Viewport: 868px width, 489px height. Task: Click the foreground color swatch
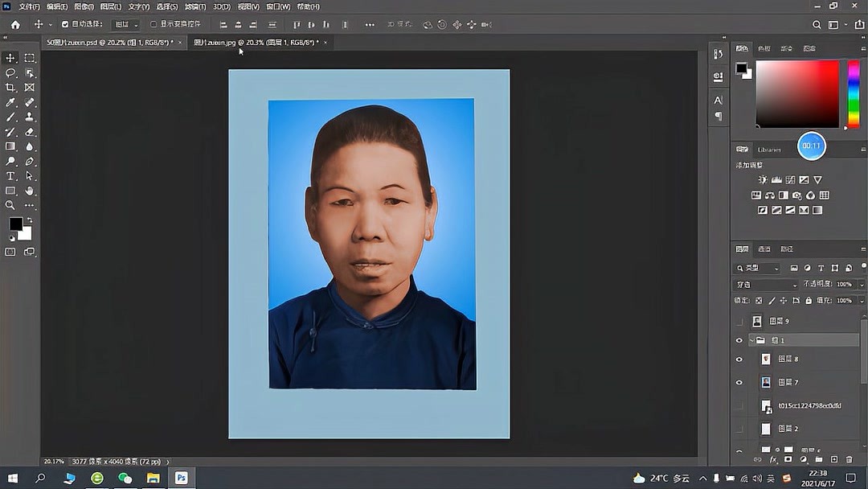click(17, 222)
